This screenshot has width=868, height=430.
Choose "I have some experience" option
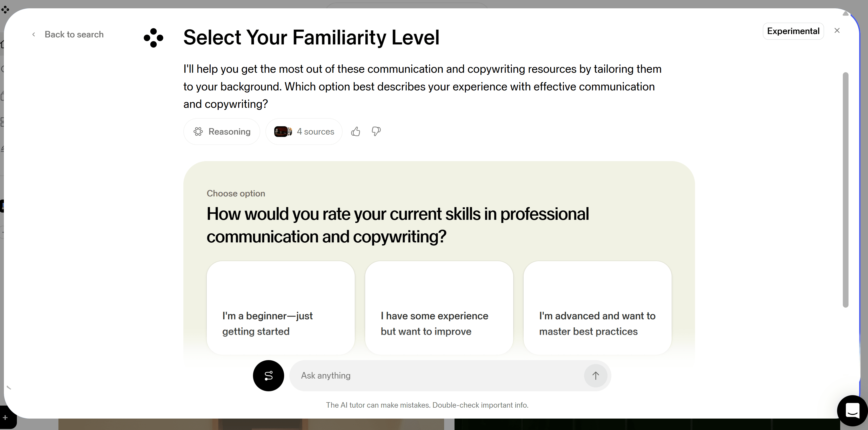tap(439, 308)
